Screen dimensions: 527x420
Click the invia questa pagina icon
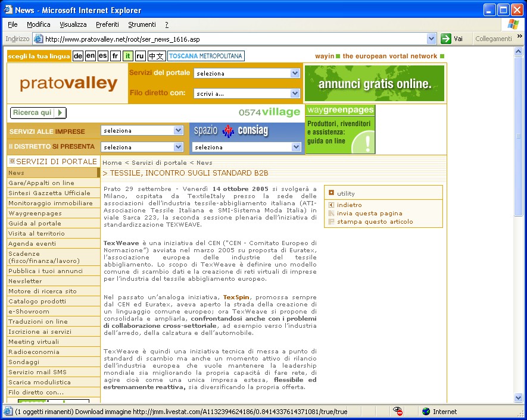(x=332, y=213)
